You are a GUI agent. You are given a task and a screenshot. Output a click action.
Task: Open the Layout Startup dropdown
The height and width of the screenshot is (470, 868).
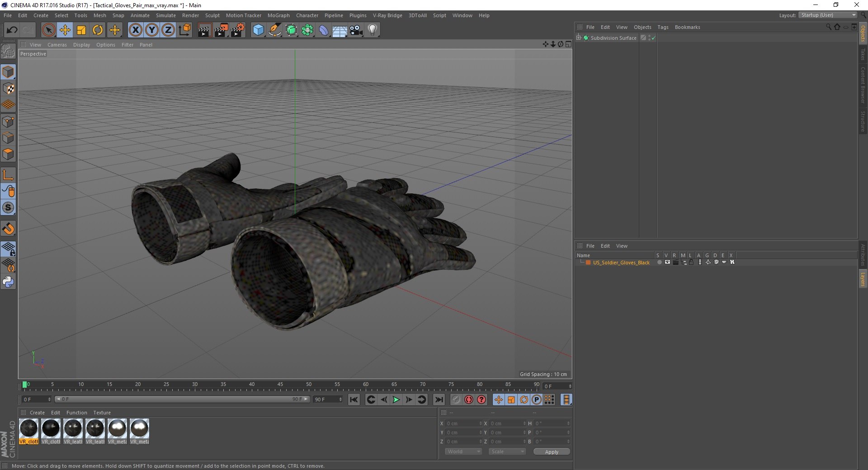click(828, 15)
